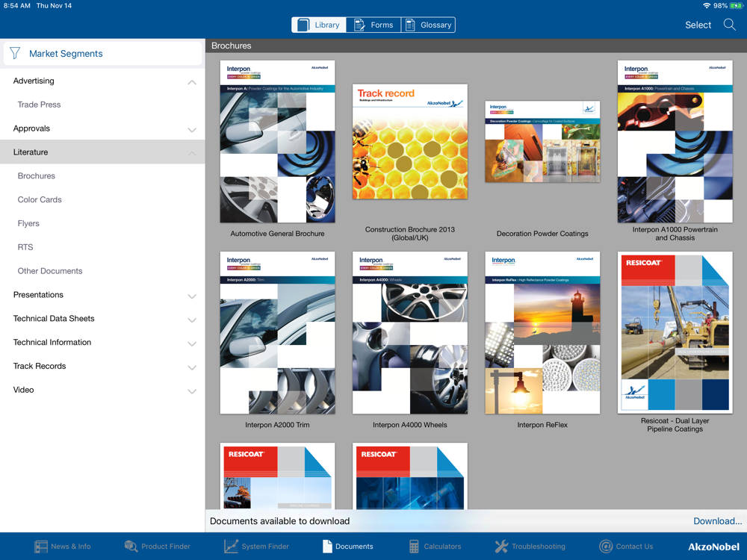747x560 pixels.
Task: Click the System Finder chart icon
Action: tap(231, 547)
